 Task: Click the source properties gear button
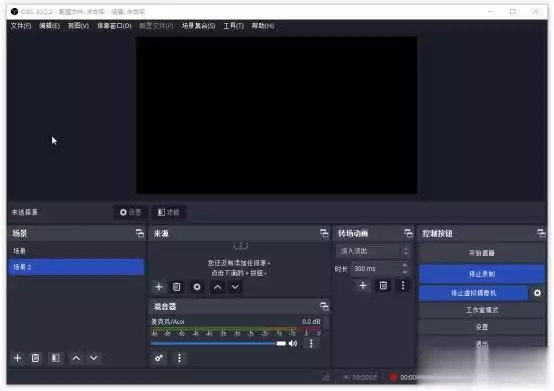click(131, 212)
